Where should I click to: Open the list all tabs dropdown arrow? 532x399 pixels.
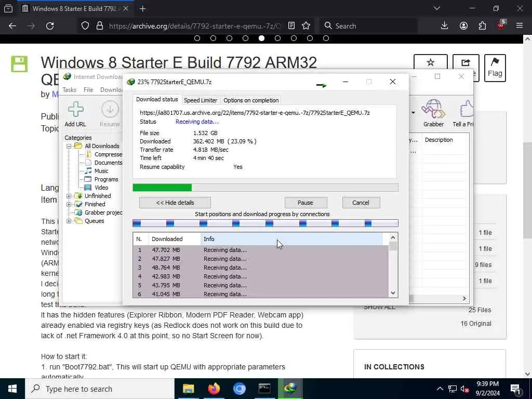pos(436,8)
